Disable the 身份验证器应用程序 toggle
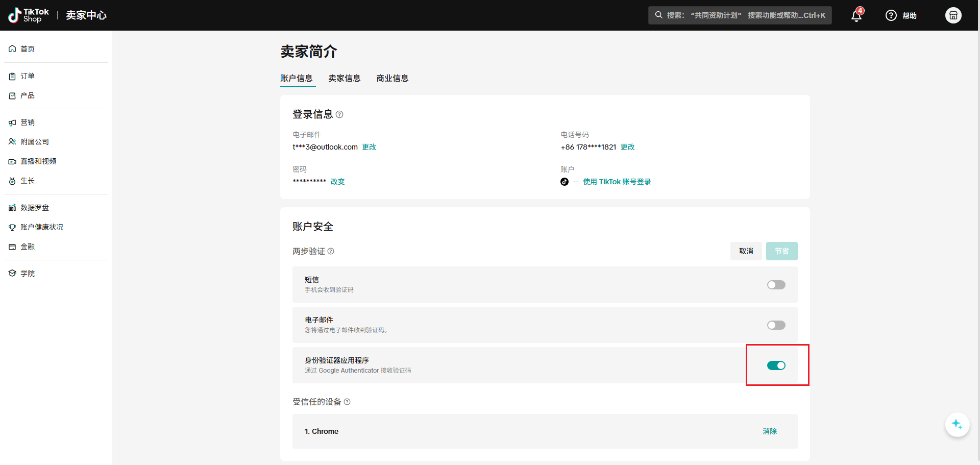 (776, 365)
